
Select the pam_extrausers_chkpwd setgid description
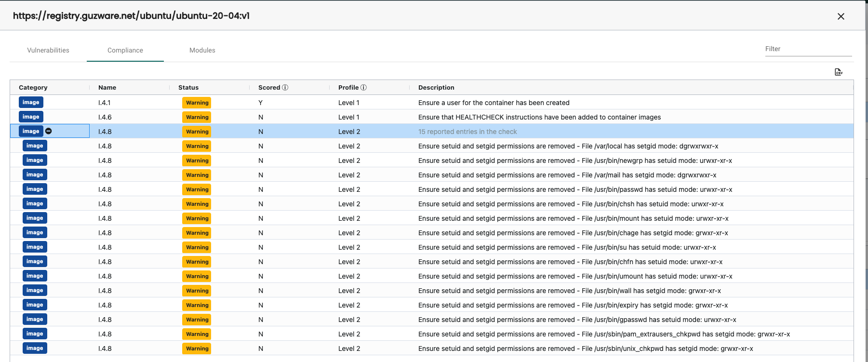click(604, 334)
